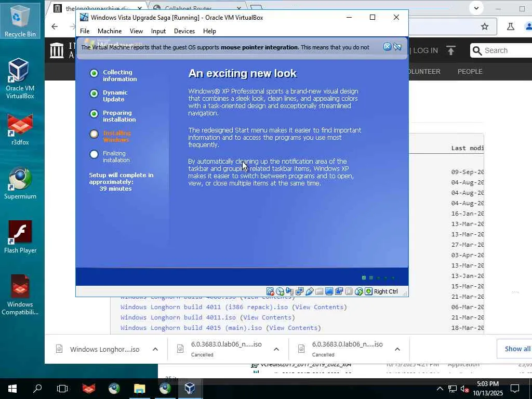
Task: Click the Internet Archive upload arrow icon
Action: [450, 50]
